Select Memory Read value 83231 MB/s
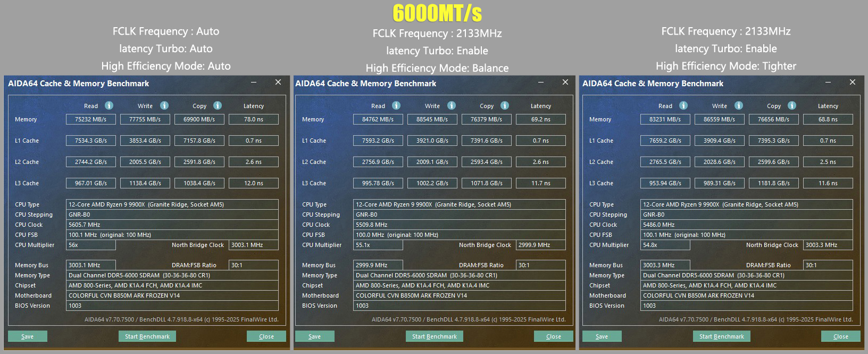Image resolution: width=868 pixels, height=354 pixels. coord(665,119)
